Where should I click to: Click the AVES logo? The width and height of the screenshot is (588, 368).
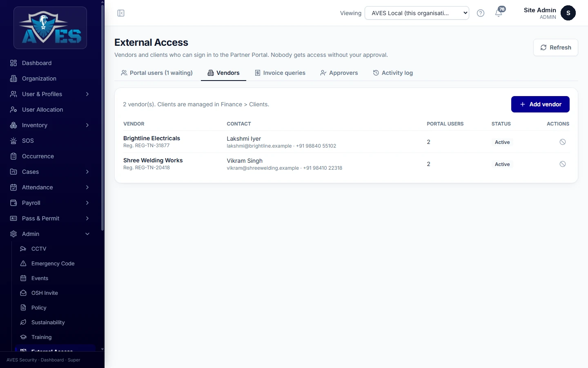pyautogui.click(x=50, y=28)
